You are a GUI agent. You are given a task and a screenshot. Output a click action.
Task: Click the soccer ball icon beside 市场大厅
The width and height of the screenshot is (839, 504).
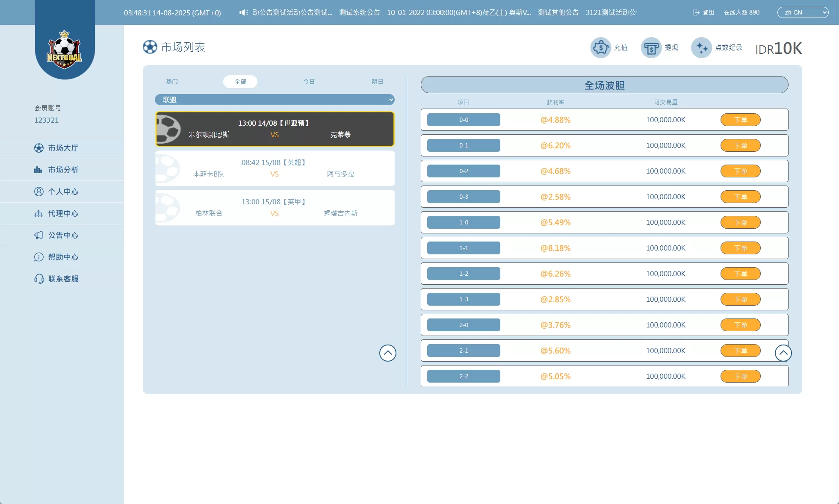pos(38,148)
